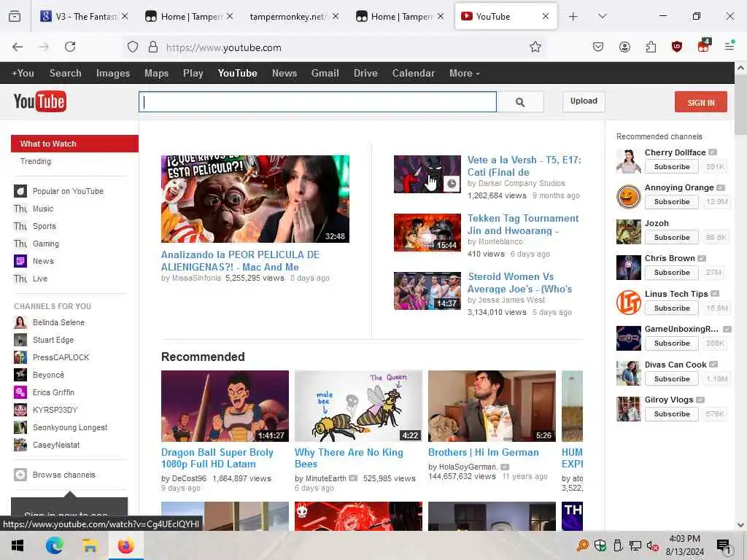Click the tracking protection shield icon
The image size is (747, 560).
(x=133, y=47)
